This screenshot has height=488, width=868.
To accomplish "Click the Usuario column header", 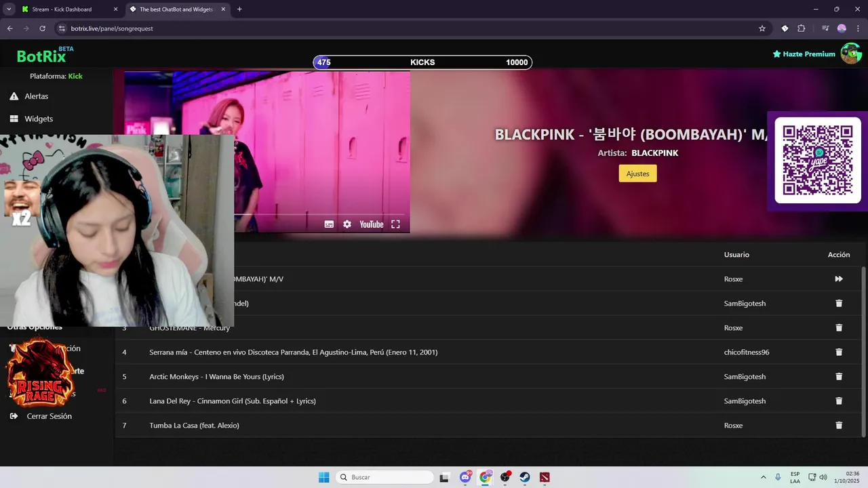I will coord(736,254).
